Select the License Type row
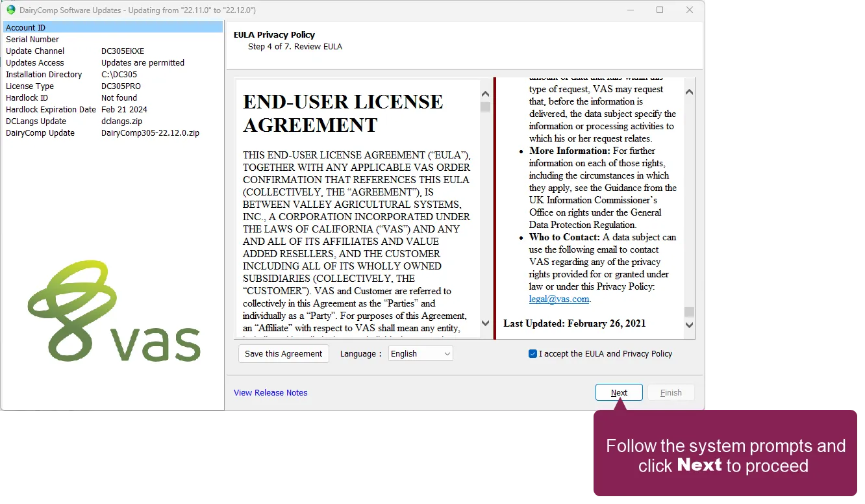The width and height of the screenshot is (865, 504). tap(113, 86)
